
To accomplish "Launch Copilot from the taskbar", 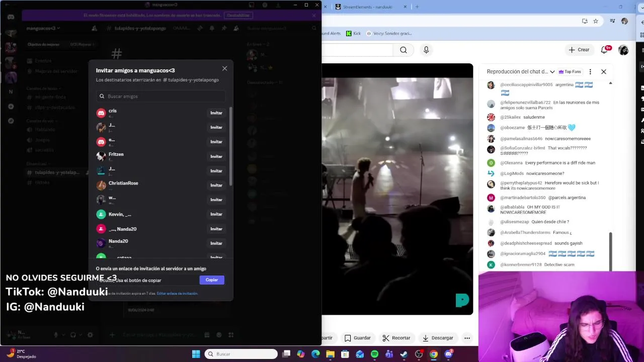I will pos(301,354).
